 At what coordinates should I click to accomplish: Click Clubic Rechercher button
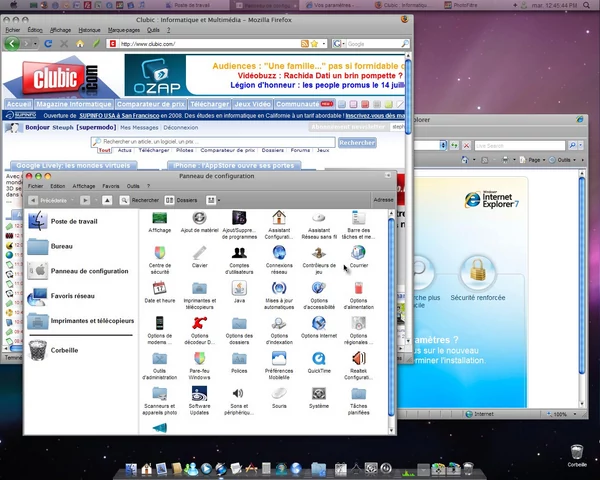[x=357, y=143]
